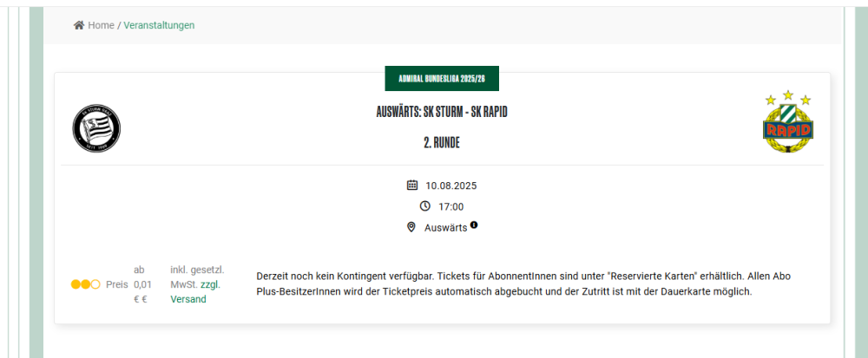Click the 2. Runde heading
The image size is (868, 358).
[442, 142]
